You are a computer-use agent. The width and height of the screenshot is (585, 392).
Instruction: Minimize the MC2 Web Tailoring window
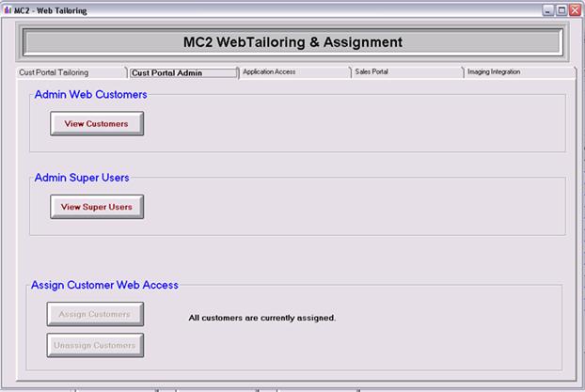548,10
